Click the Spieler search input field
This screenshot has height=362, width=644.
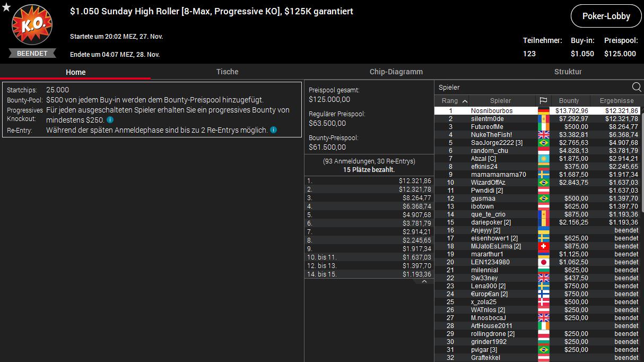[530, 88]
